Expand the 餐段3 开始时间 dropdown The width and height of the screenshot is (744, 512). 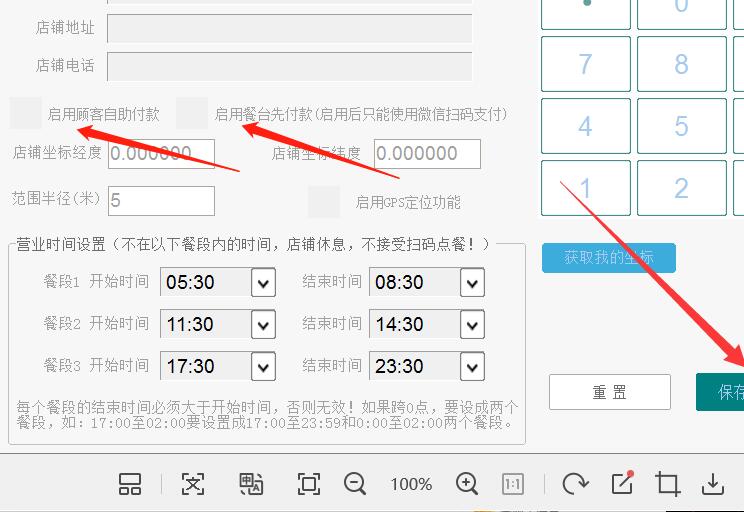(x=263, y=367)
